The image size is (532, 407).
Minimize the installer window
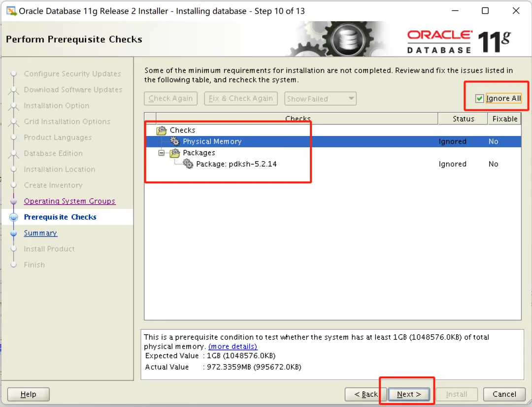tap(455, 11)
